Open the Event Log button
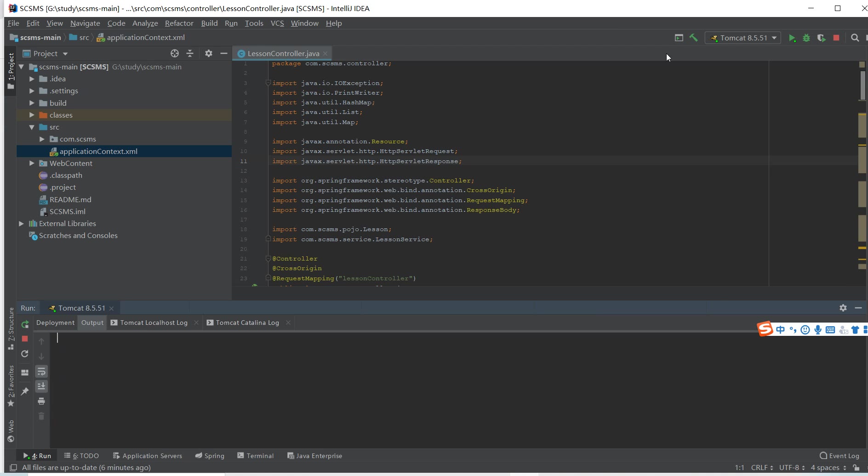This screenshot has width=868, height=476. (839, 456)
